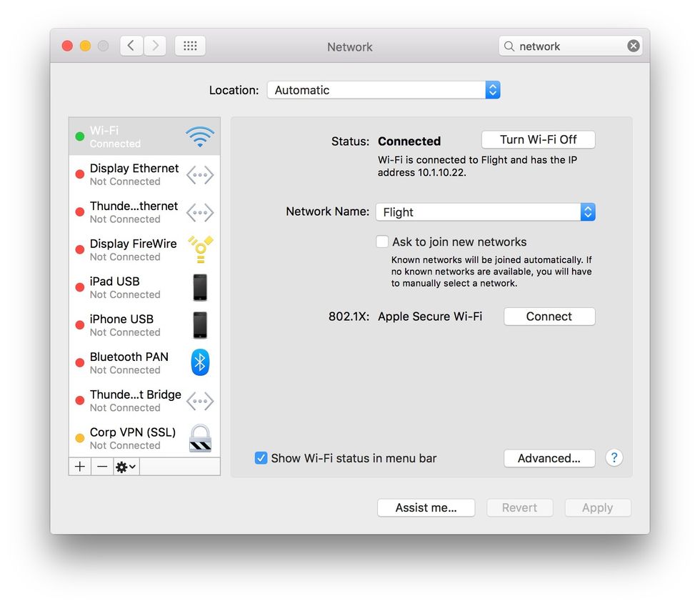The image size is (700, 606).
Task: Enable Ask to join new networks
Action: (383, 242)
